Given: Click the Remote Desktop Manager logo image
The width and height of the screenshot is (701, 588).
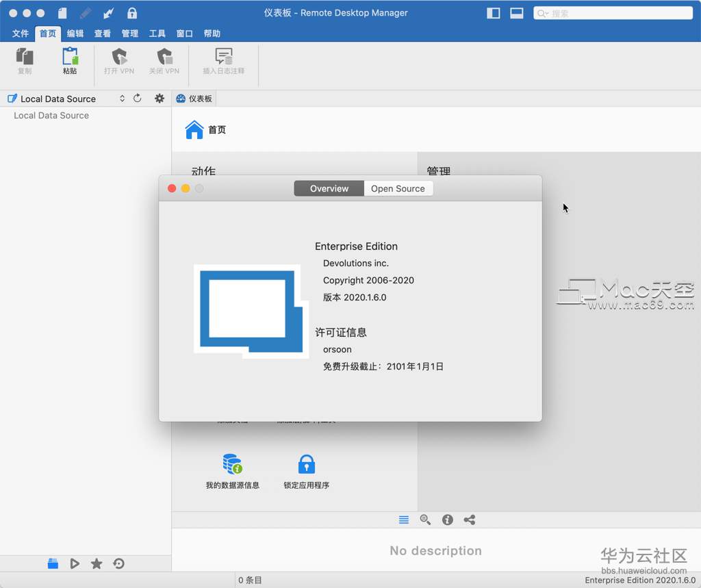Looking at the screenshot, I should tap(251, 311).
